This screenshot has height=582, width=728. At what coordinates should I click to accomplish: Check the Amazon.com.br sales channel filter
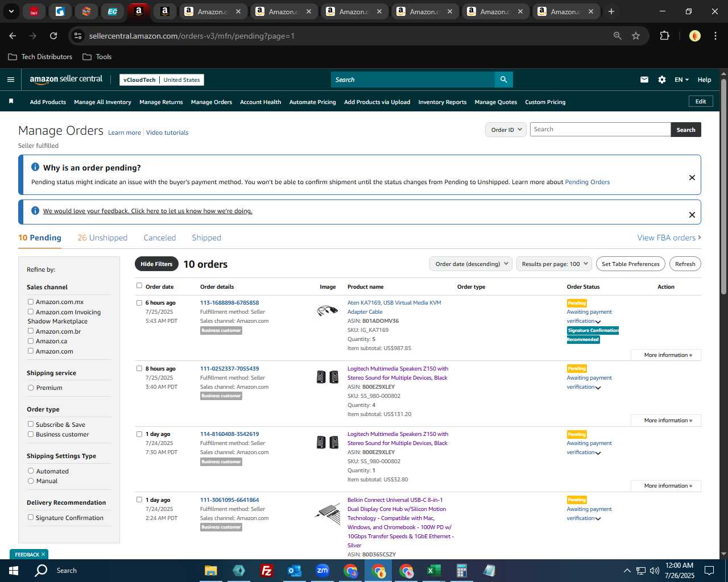(x=31, y=331)
